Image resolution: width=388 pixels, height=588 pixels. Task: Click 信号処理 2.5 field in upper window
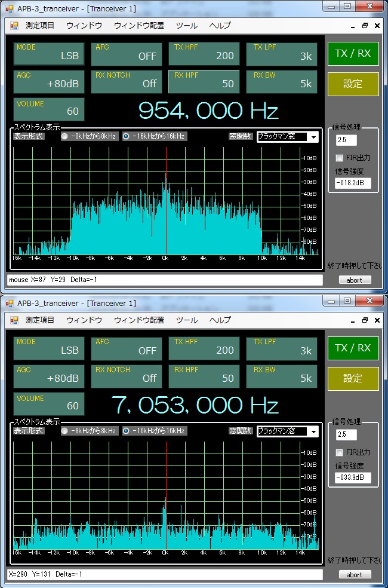pyautogui.click(x=346, y=140)
